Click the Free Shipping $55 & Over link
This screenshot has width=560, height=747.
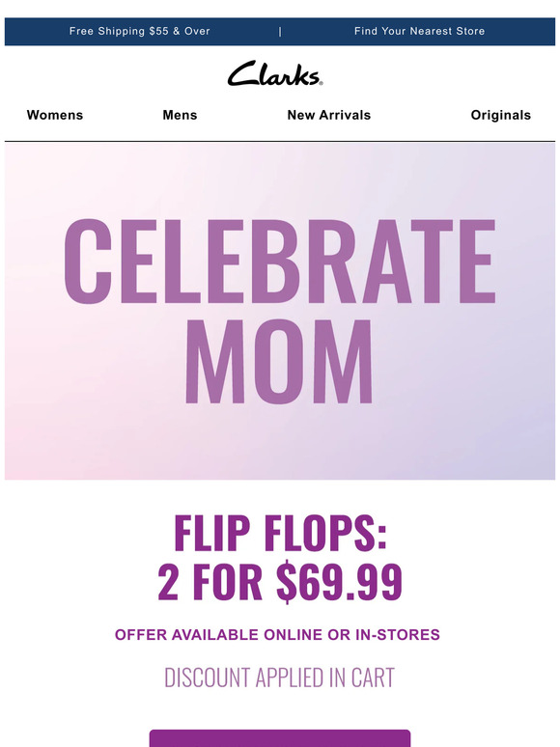click(x=140, y=32)
